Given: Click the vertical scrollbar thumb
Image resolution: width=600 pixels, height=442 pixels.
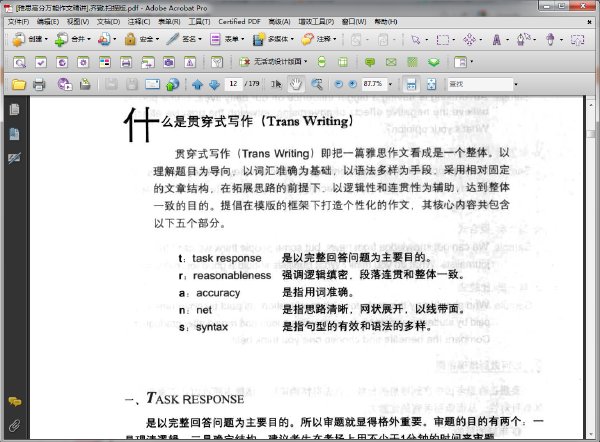Looking at the screenshot, I should (592, 134).
